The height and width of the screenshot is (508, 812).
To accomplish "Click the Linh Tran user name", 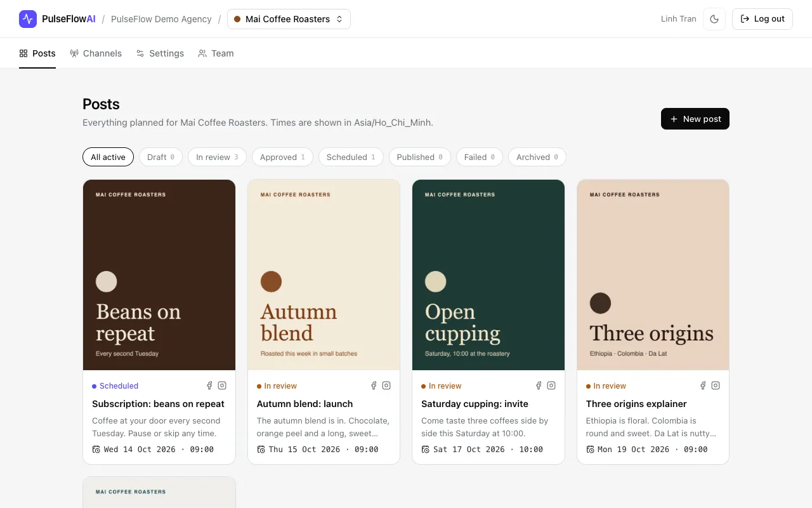I will (679, 19).
